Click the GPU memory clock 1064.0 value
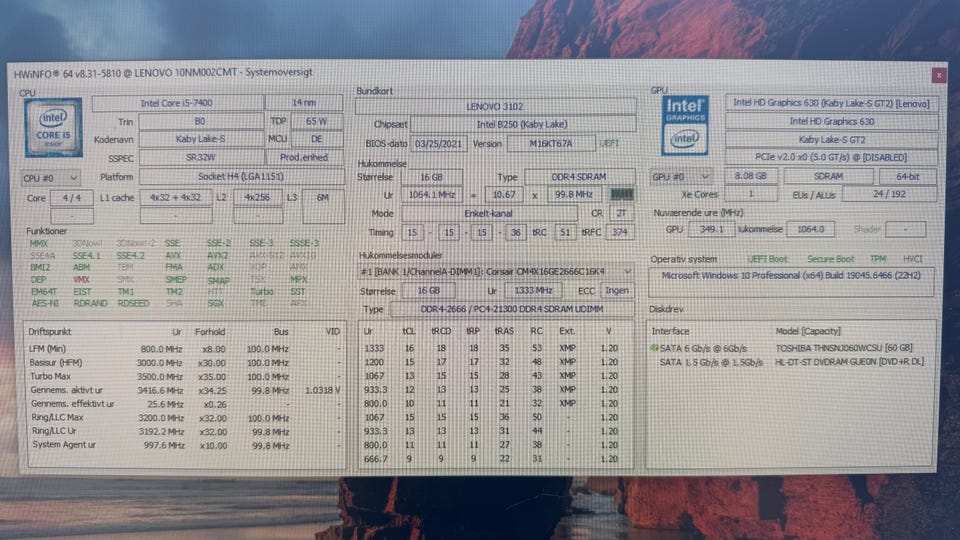The width and height of the screenshot is (960, 540). 810,229
